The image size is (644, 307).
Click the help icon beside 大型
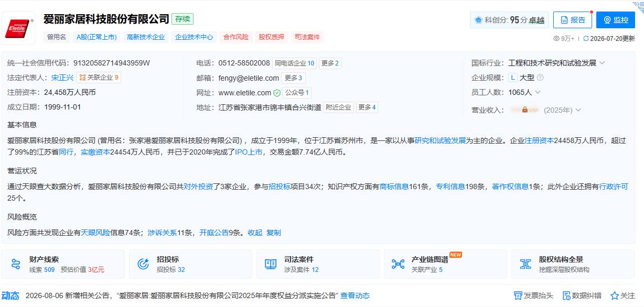pos(540,78)
